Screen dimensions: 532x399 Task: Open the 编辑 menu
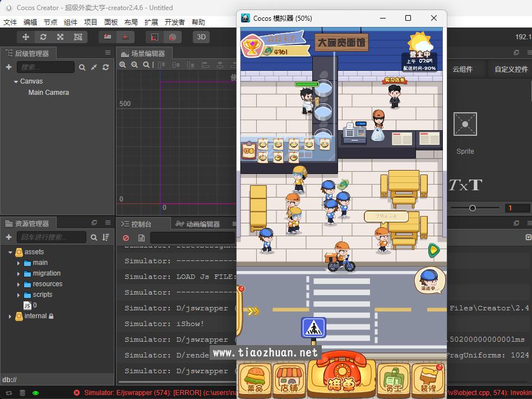tap(30, 22)
